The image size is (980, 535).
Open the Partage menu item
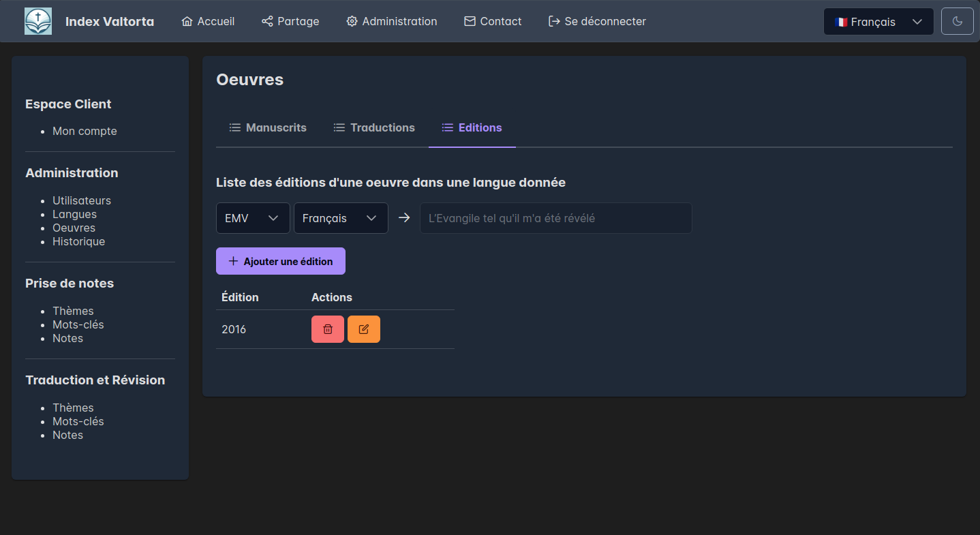(290, 21)
